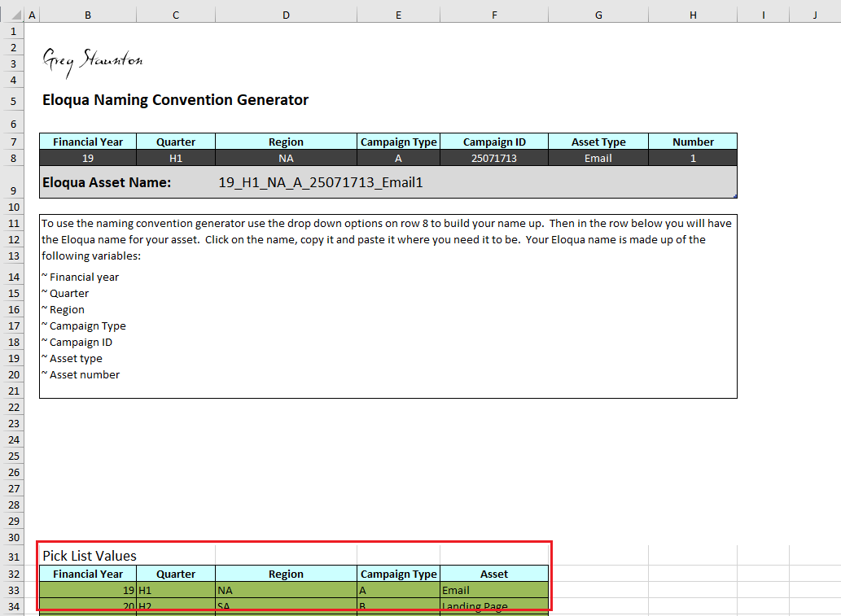Select the Financial Year value cell 19 in row 8
The height and width of the screenshot is (616, 841).
[x=88, y=158]
